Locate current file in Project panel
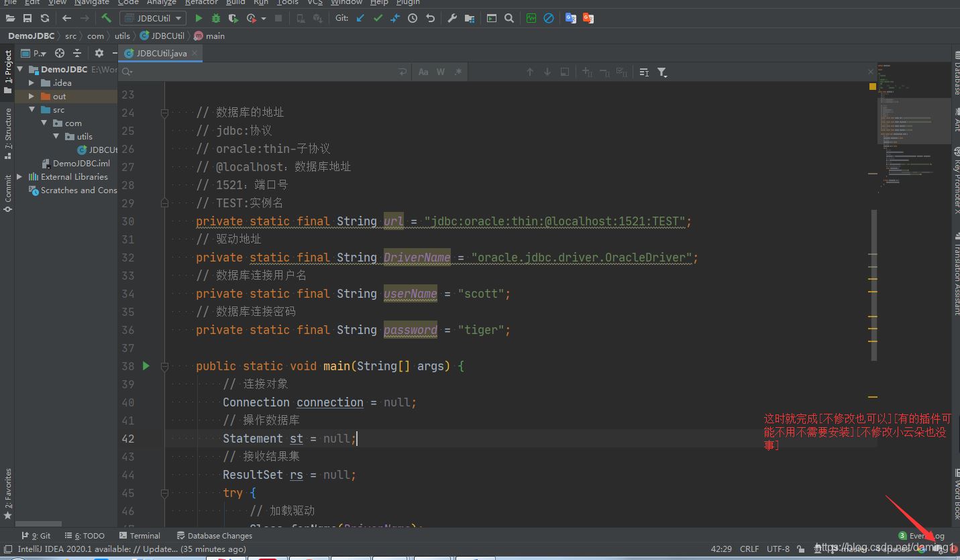 point(60,53)
